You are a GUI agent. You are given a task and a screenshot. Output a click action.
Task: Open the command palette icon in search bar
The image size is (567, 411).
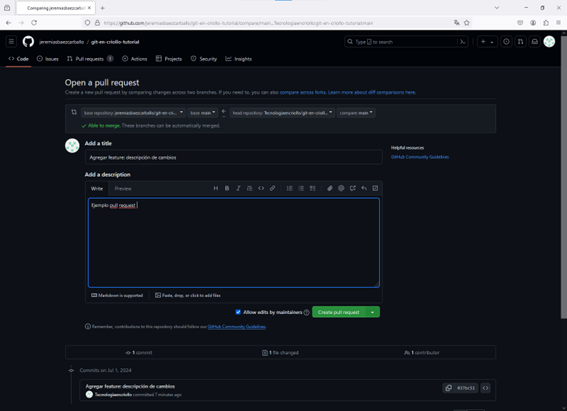(x=462, y=42)
